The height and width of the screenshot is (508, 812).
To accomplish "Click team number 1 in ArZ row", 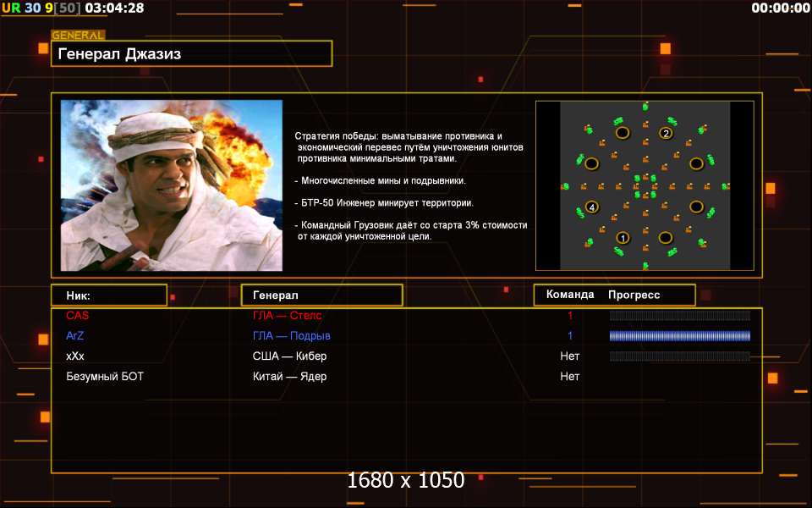I will (x=570, y=335).
